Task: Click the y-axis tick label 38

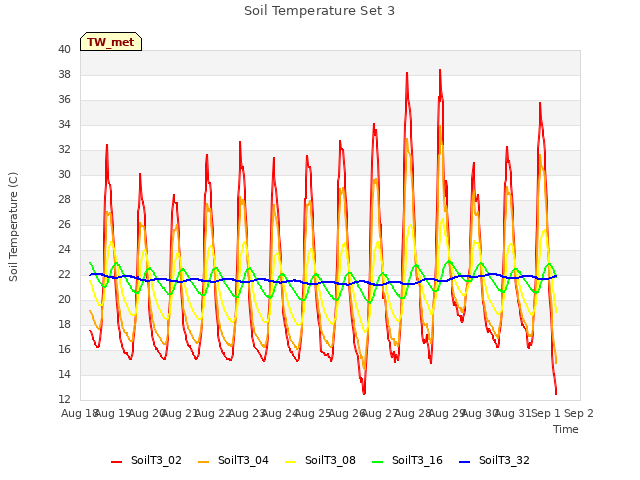Action: (x=64, y=75)
